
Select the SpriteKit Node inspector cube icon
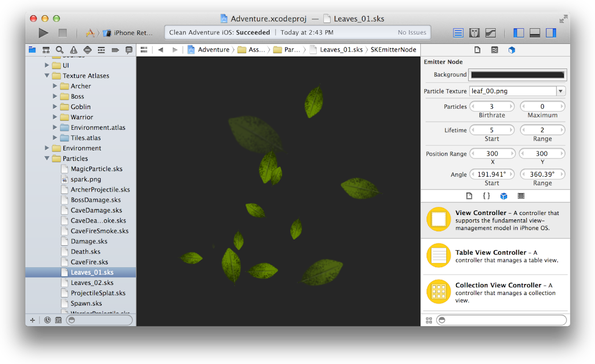pos(511,50)
